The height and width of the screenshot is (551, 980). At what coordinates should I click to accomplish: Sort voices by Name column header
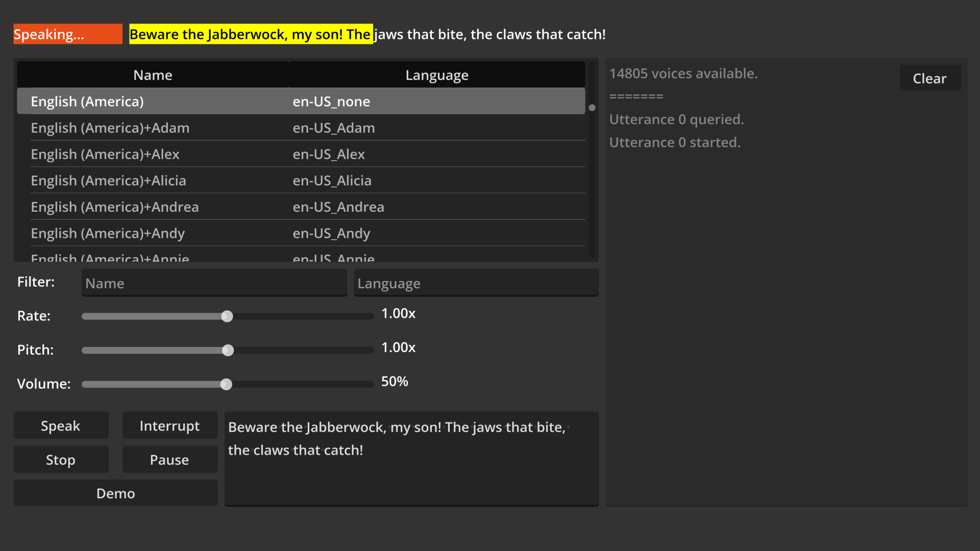[x=153, y=75]
